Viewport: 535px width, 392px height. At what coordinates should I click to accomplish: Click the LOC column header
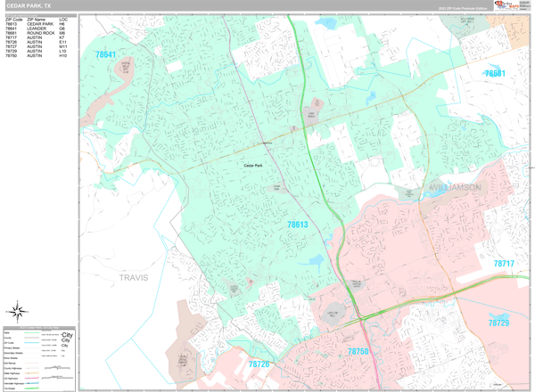(63, 20)
